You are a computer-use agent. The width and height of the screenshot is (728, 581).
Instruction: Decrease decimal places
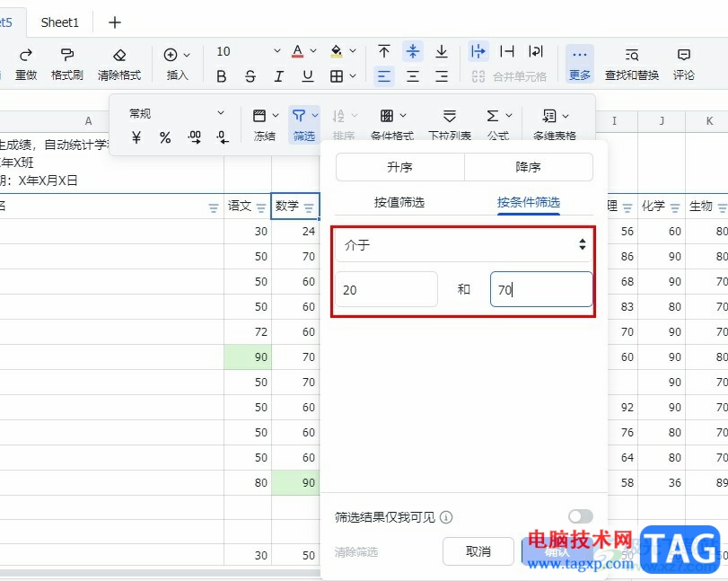(223, 137)
